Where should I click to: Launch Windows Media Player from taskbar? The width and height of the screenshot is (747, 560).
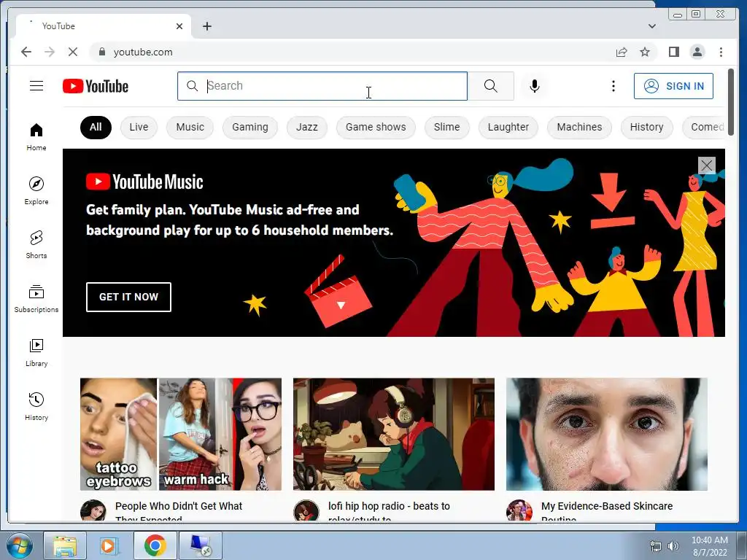coord(109,545)
